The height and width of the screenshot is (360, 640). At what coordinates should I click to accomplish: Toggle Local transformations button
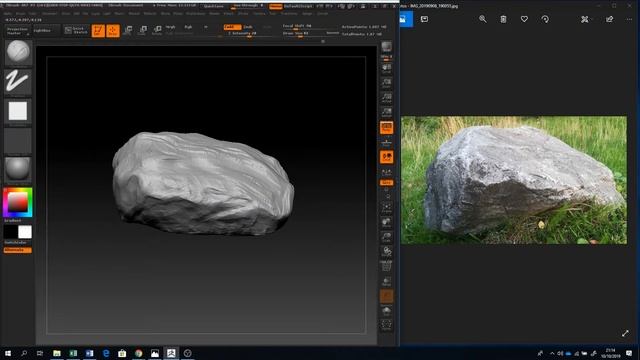[386, 157]
